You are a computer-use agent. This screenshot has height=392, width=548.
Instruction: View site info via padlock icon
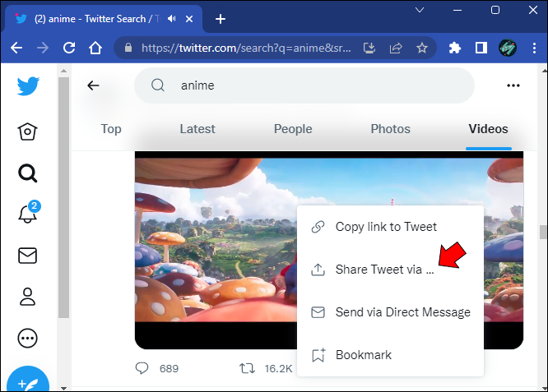click(128, 48)
